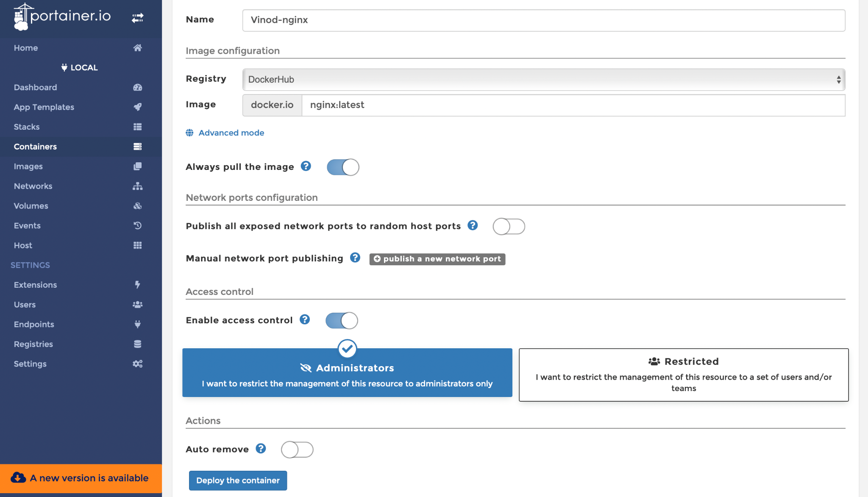Click the Image name input field
The width and height of the screenshot is (868, 497).
click(x=573, y=105)
